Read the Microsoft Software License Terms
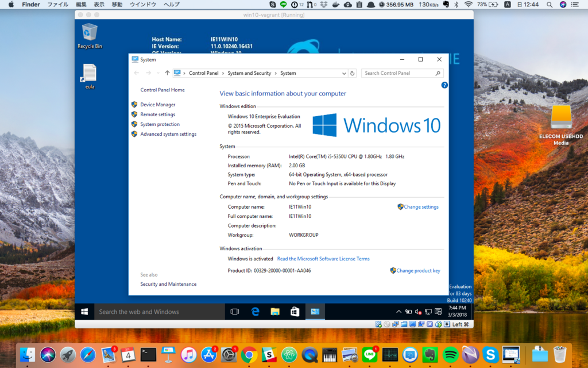 click(x=323, y=259)
